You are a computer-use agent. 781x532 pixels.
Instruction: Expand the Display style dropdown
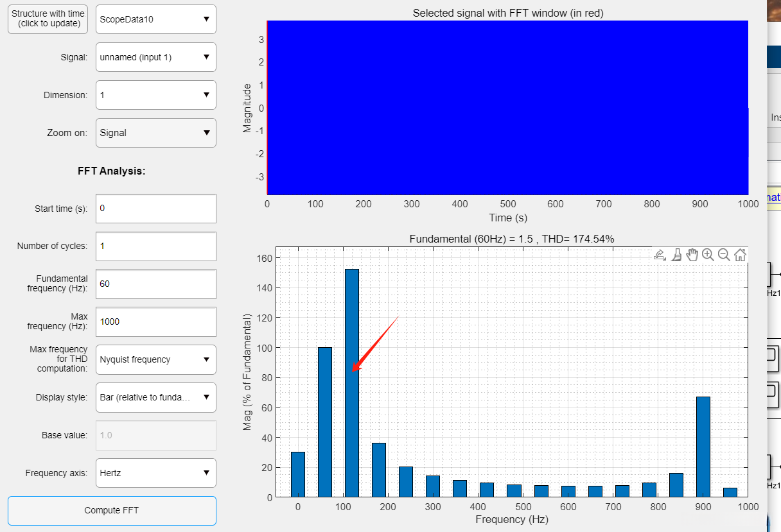point(155,397)
